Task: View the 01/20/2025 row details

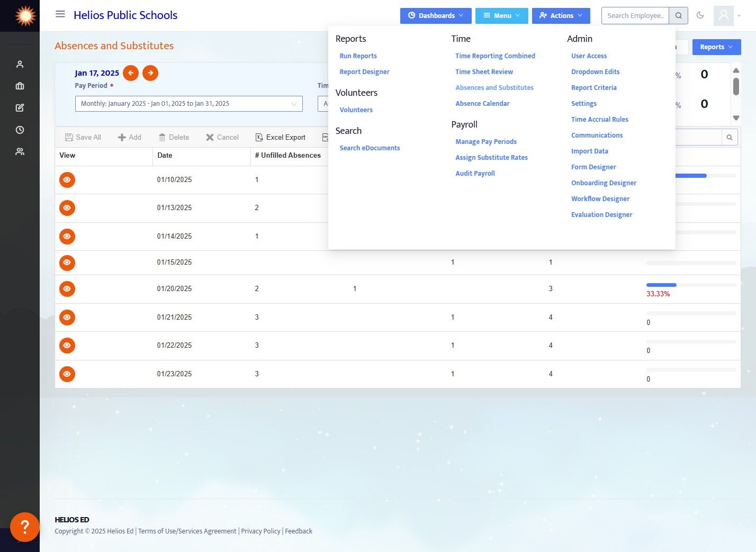Action: (x=67, y=289)
